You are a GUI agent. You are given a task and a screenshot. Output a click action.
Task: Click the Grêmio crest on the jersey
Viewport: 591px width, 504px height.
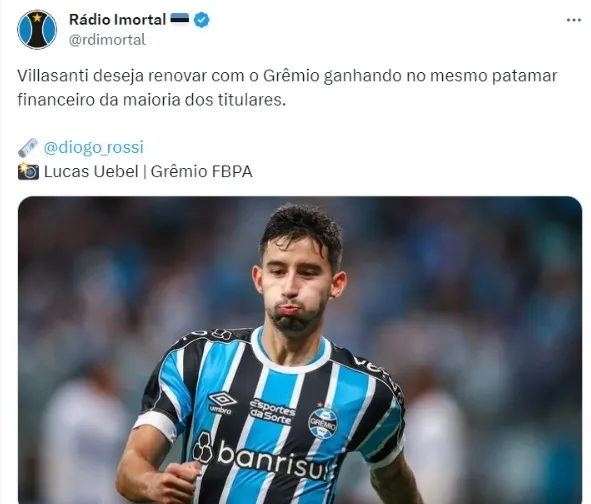click(323, 422)
